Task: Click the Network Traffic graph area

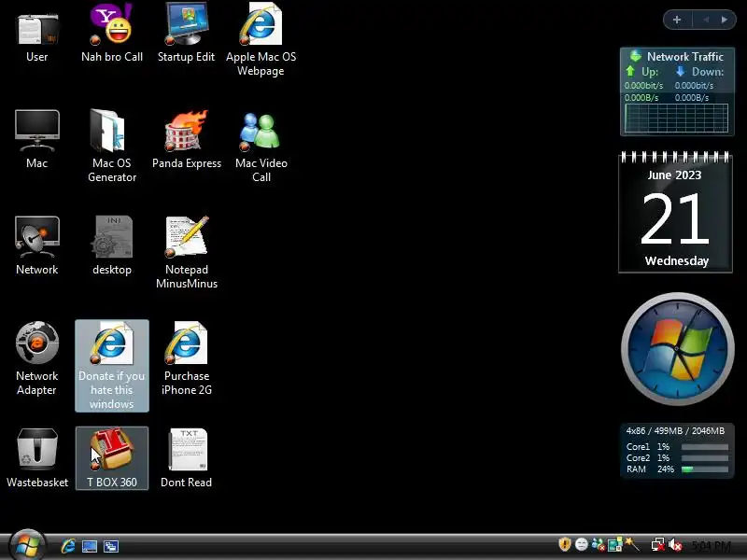Action: tap(676, 119)
